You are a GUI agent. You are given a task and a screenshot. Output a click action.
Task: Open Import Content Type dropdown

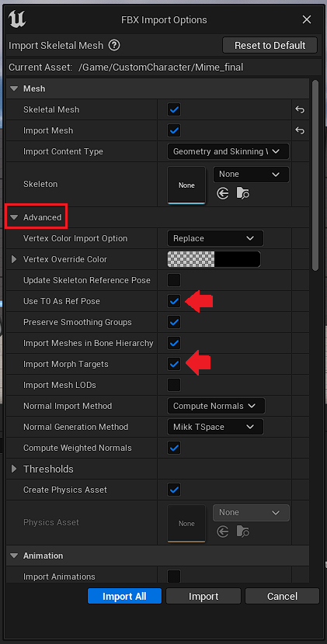pyautogui.click(x=228, y=151)
